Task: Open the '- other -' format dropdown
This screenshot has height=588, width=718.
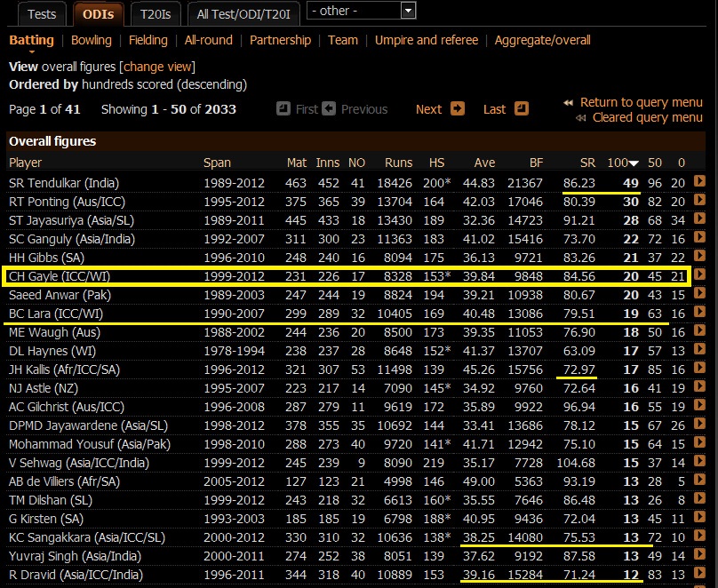Action: [362, 11]
